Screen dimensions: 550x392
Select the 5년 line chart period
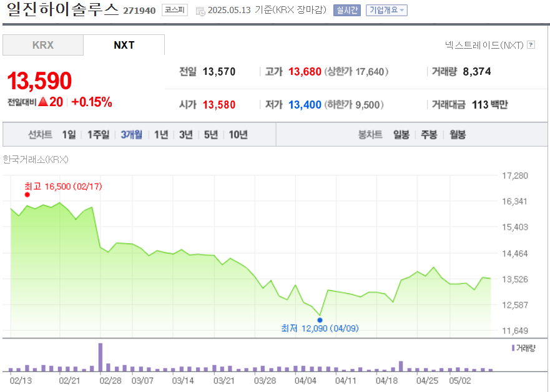pyautogui.click(x=211, y=135)
